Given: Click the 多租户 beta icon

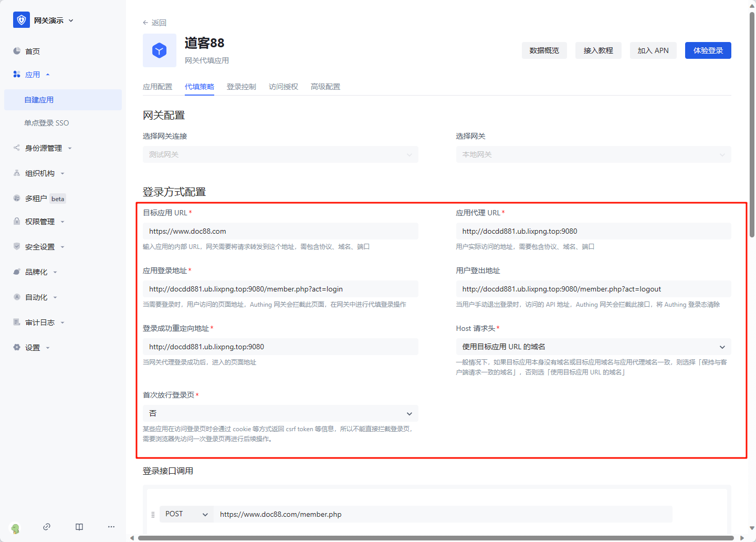Looking at the screenshot, I should click(x=16, y=198).
